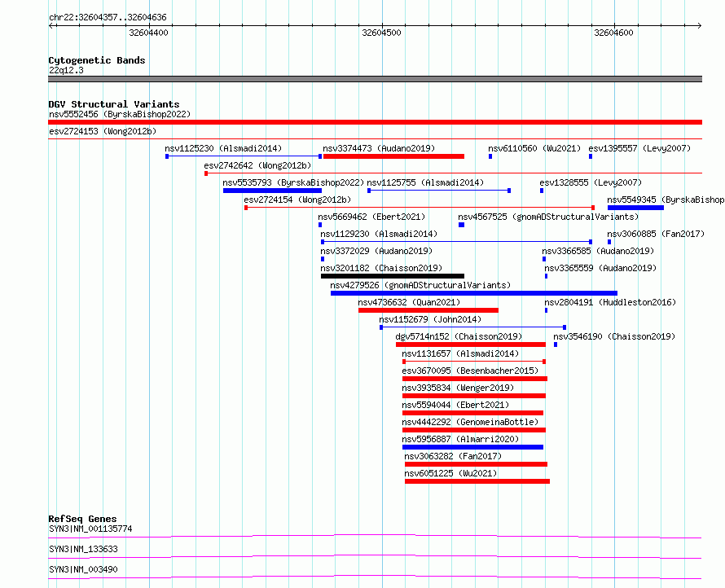725x588 pixels.
Task: Click the black nsv3201182 (Chaisson2019) bar
Action: pyautogui.click(x=393, y=276)
